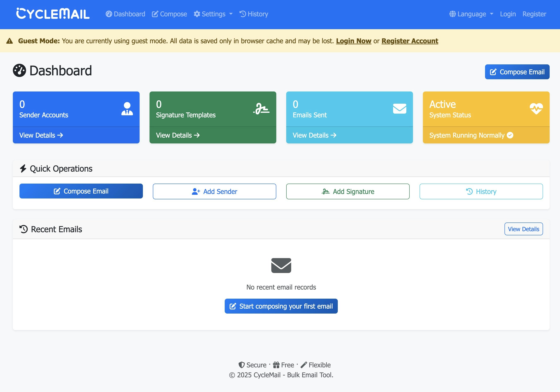Click the Login Now link in banner

[353, 41]
